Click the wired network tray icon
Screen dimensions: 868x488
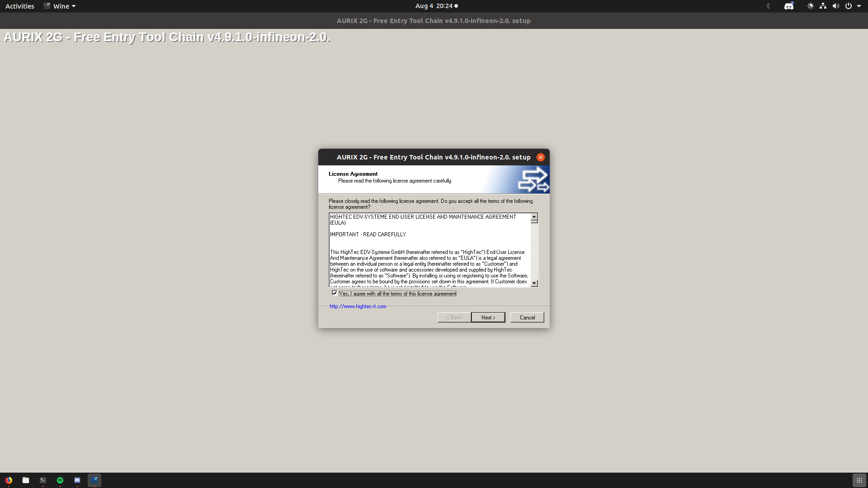(x=823, y=6)
